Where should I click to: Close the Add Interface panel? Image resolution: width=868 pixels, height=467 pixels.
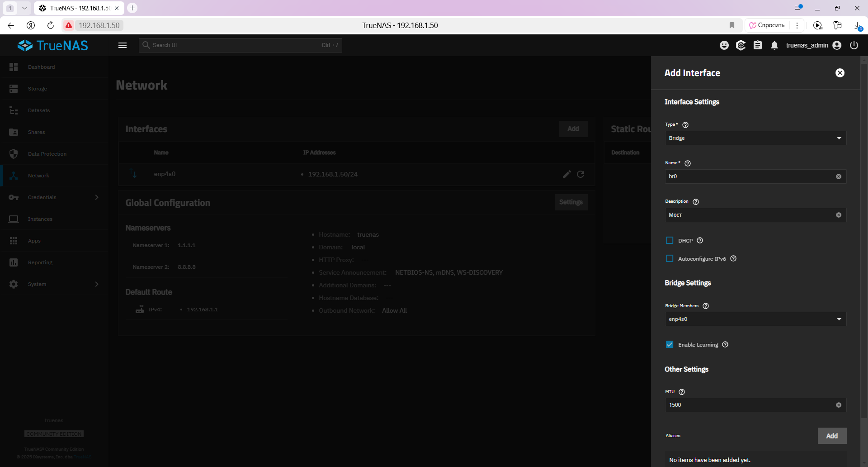(840, 73)
